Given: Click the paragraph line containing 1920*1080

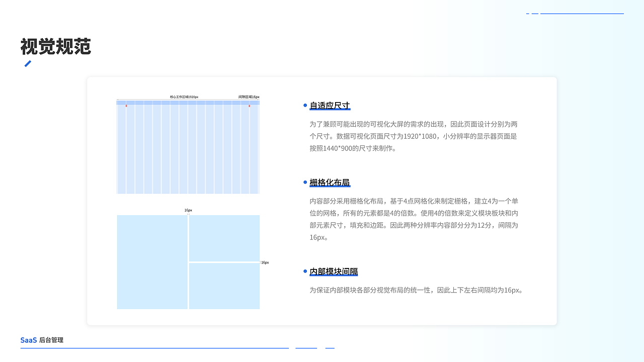Looking at the screenshot, I should (x=414, y=136).
